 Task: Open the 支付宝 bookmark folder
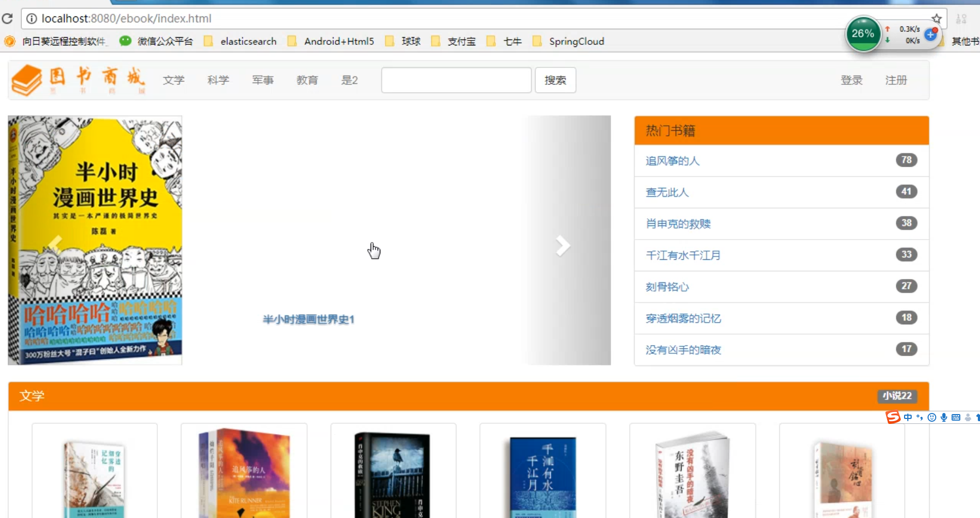pos(453,41)
